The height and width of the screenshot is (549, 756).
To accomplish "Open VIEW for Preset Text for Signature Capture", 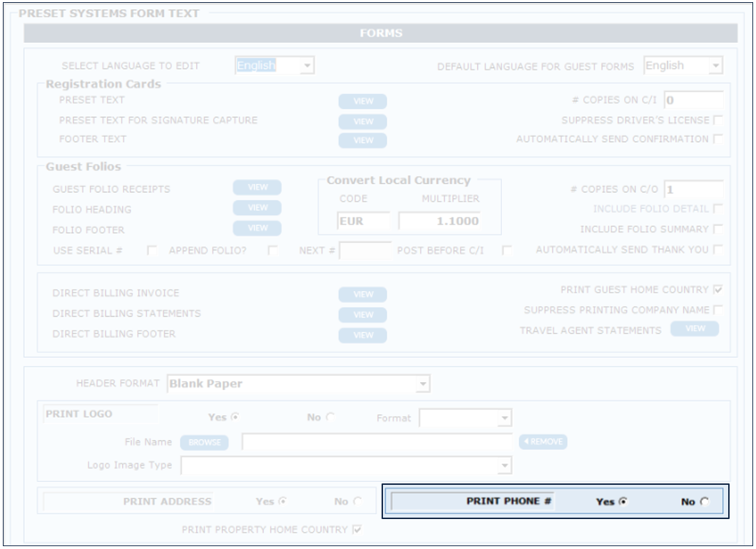I will (x=362, y=121).
